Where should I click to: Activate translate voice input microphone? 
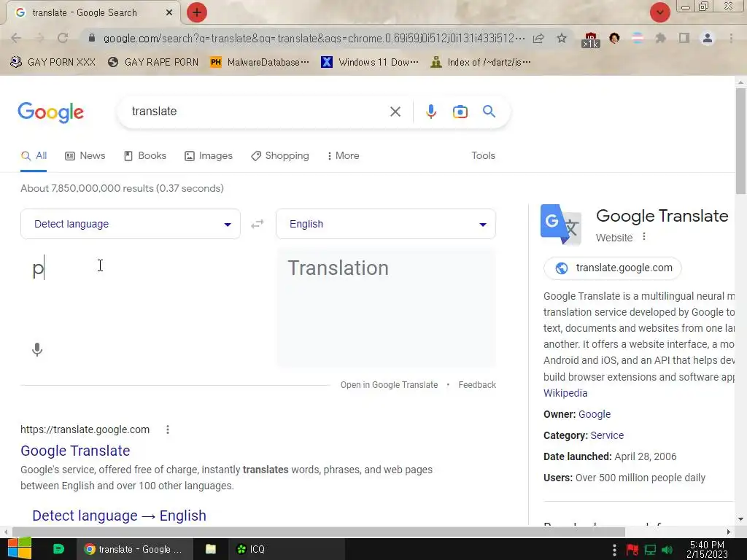[x=37, y=349]
